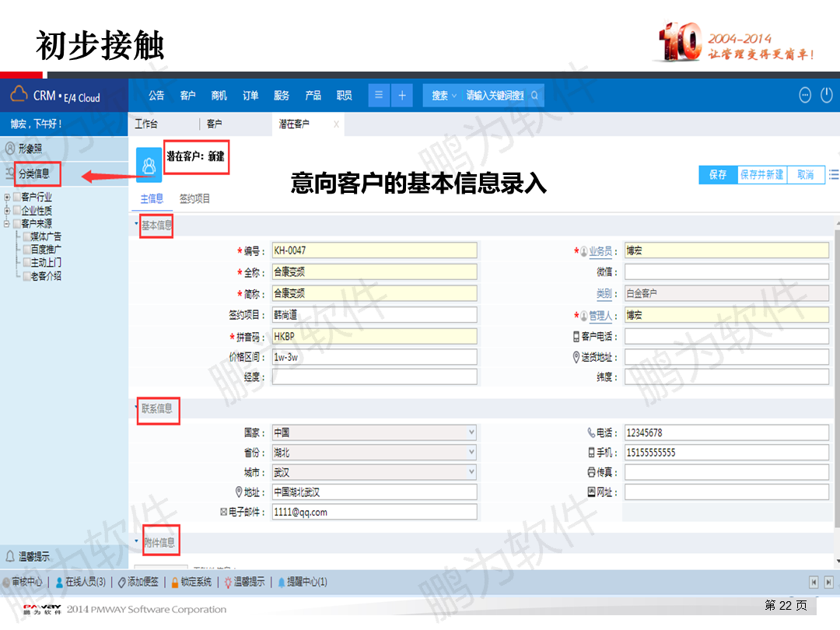Screen dimensions: 840x630
Task: Click the 网址 website icon
Action: 591,492
